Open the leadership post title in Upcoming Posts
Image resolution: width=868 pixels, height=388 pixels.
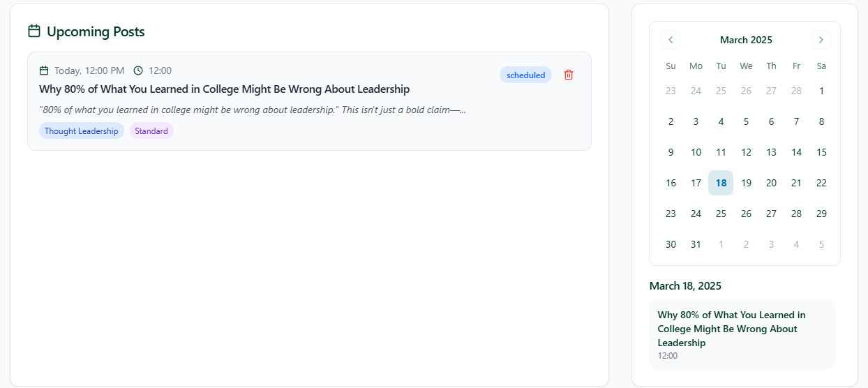coord(224,89)
